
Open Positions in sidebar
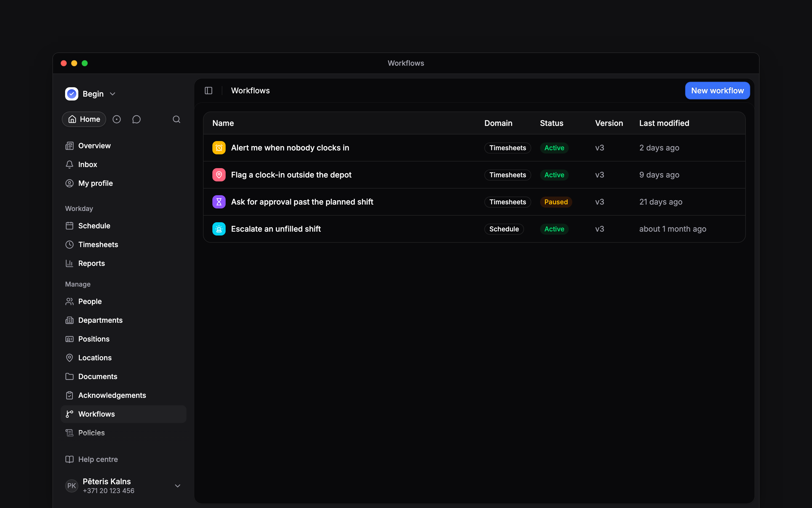click(x=124, y=339)
